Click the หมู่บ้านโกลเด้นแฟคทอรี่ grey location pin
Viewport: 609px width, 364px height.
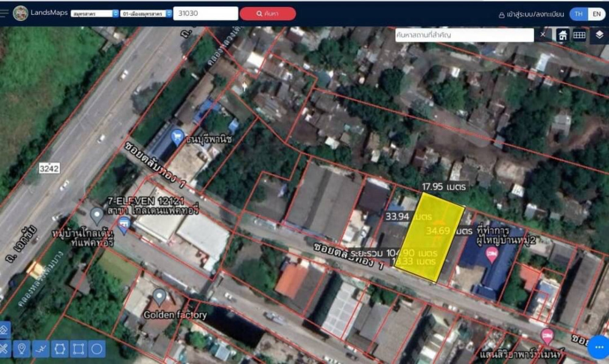(96, 215)
